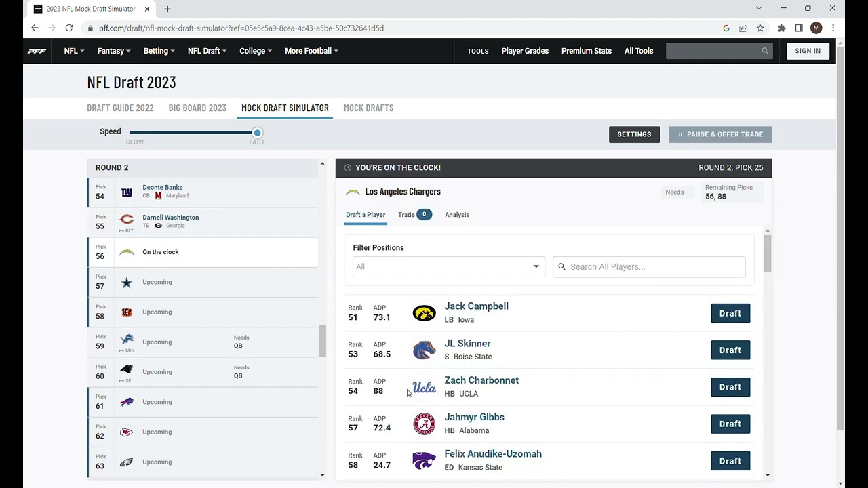Click the Bengals logo at pick 58
868x488 pixels.
tap(127, 312)
